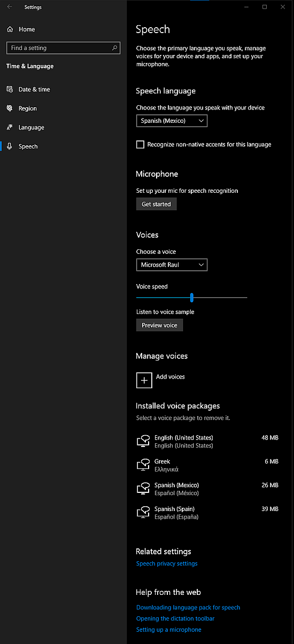294x644 pixels.
Task: Open the Spanish (Mexico) speech language dropdown
Action: pos(172,121)
